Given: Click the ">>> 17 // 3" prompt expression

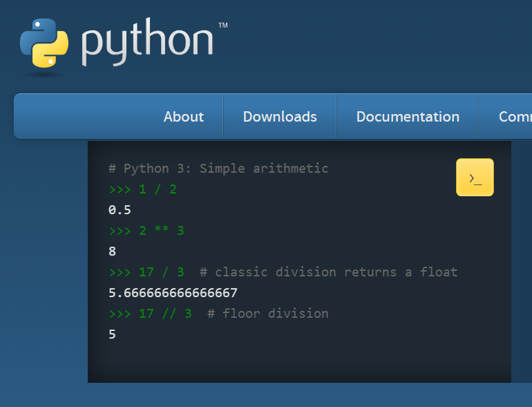Looking at the screenshot, I should (150, 314).
